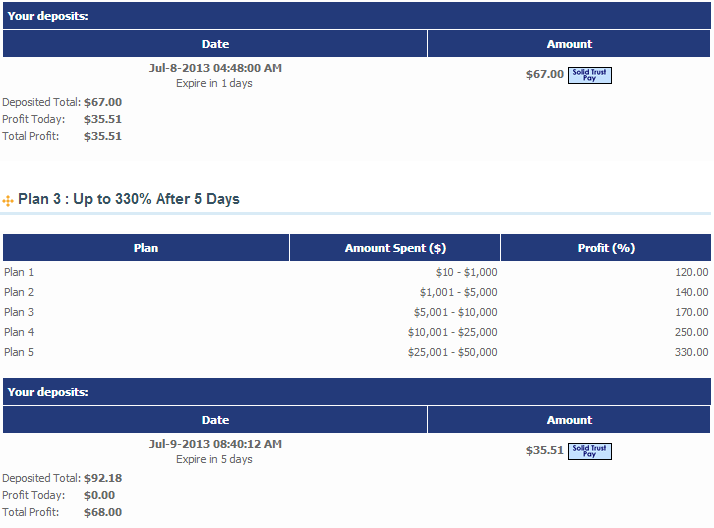This screenshot has height=528, width=714.
Task: Expand the Plan 3 Up to 330% heading
Action: (129, 199)
